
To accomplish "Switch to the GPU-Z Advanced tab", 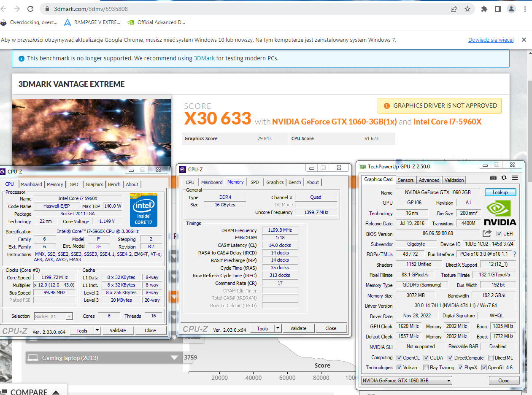I will [x=429, y=180].
